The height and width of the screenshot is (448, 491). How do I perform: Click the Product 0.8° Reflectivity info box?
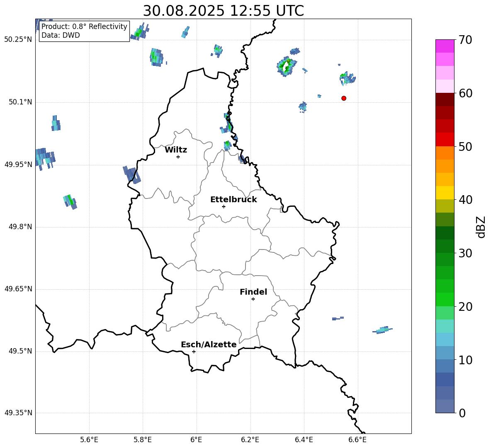click(x=84, y=31)
